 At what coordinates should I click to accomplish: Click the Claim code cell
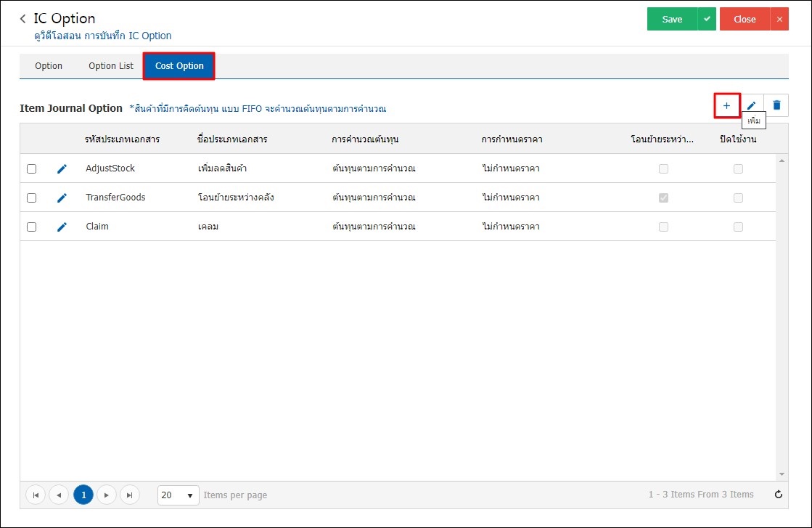97,227
